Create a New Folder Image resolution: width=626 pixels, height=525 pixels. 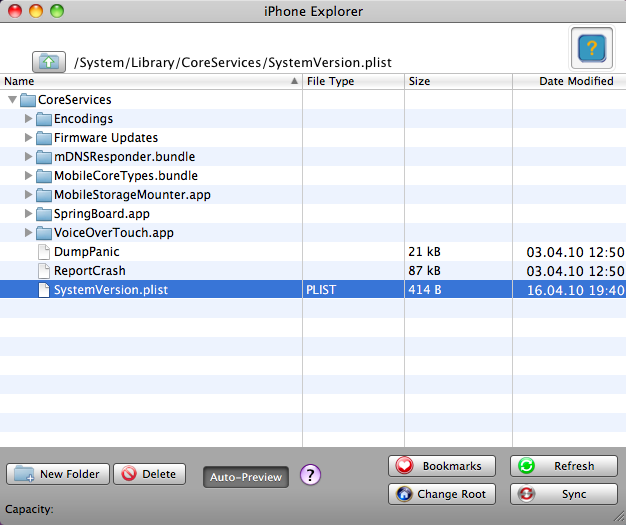point(57,474)
